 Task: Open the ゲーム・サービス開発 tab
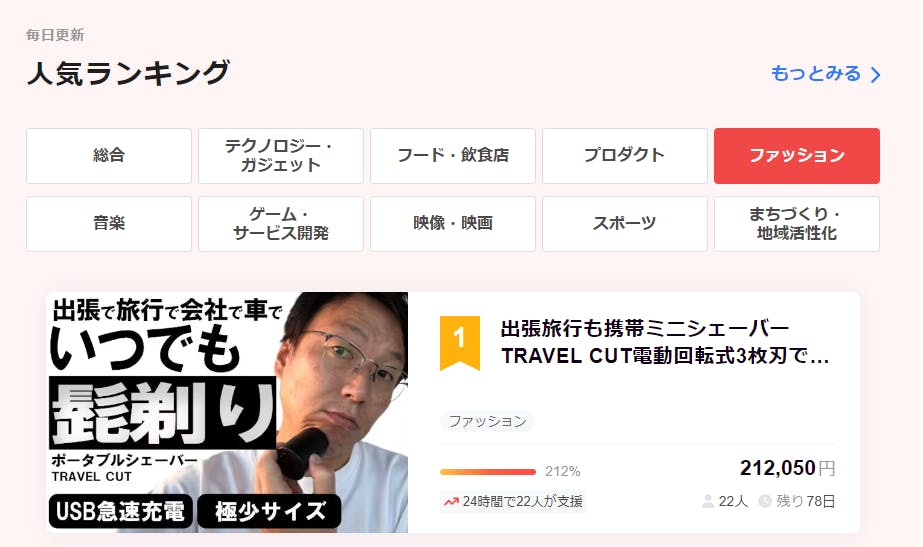point(281,224)
